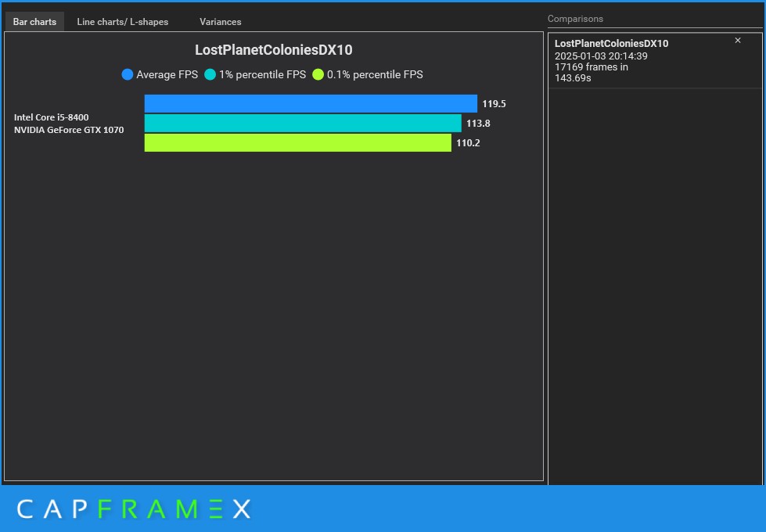766x532 pixels.
Task: Select the LostPlanetColoniesDX10 comparison entry title
Action: (x=611, y=44)
